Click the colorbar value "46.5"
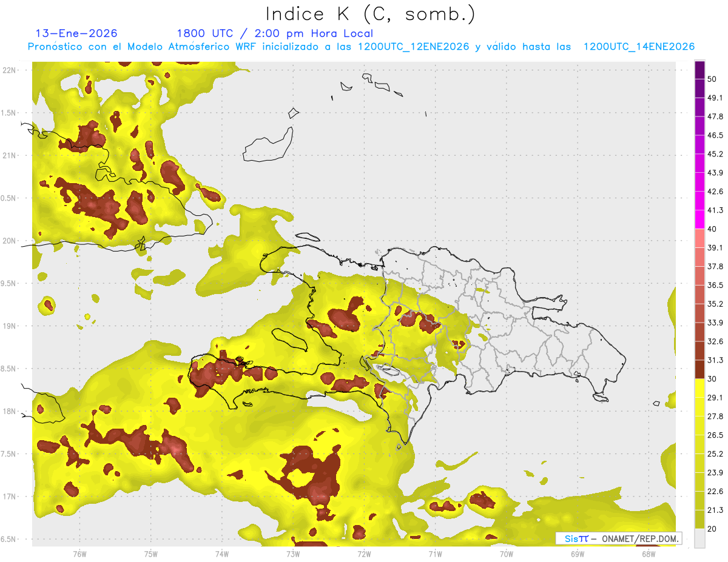Viewport: 728px width, 562px height. [x=715, y=135]
